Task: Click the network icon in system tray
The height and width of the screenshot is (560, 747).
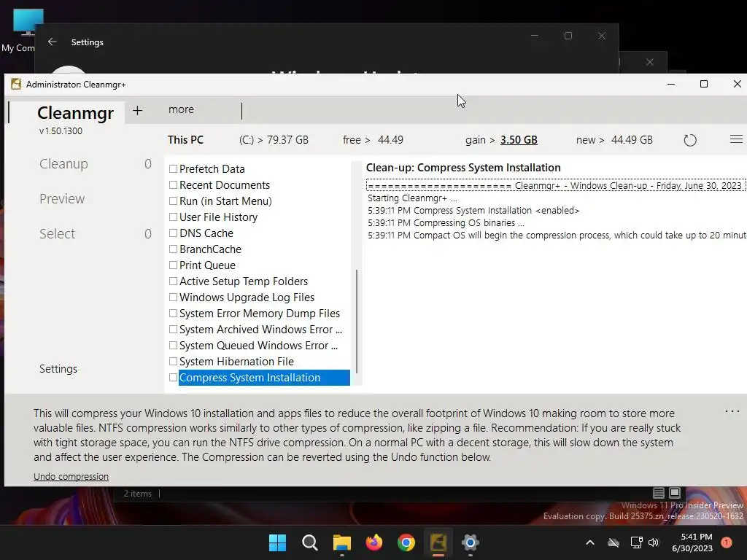Action: (x=636, y=542)
